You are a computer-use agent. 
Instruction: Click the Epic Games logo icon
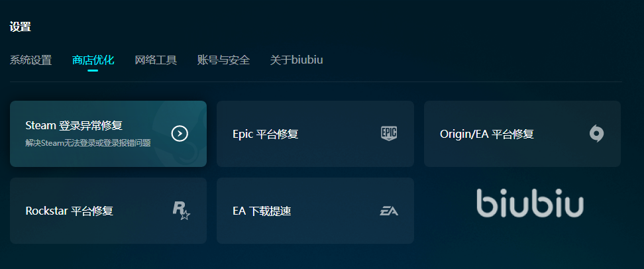point(389,134)
